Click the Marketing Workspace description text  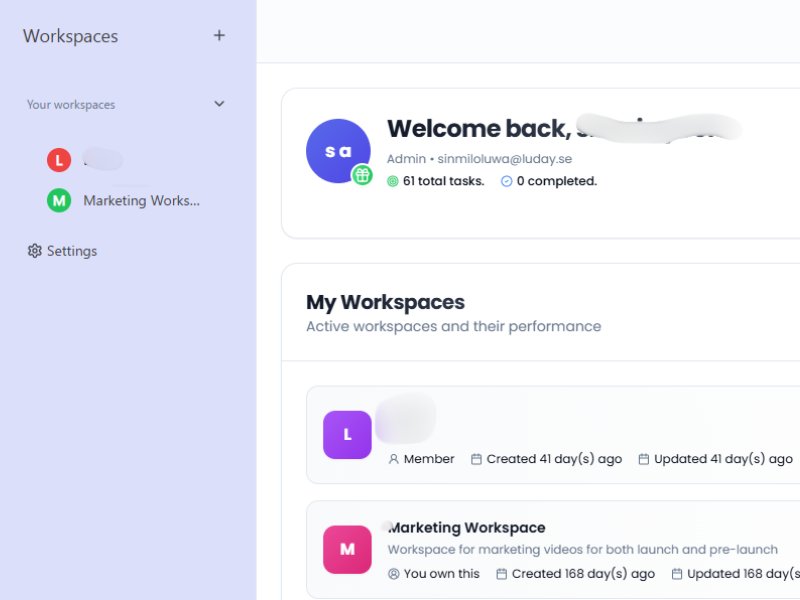tap(583, 549)
